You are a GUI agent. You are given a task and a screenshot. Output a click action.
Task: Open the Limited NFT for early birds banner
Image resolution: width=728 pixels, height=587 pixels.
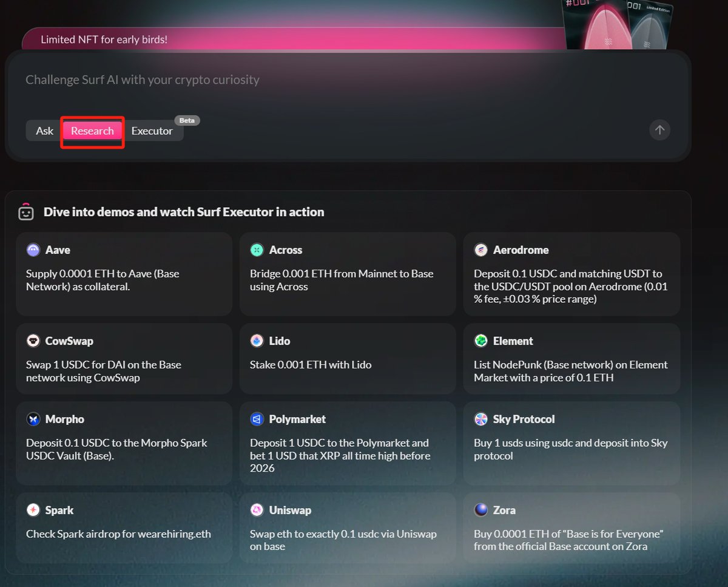click(x=294, y=39)
